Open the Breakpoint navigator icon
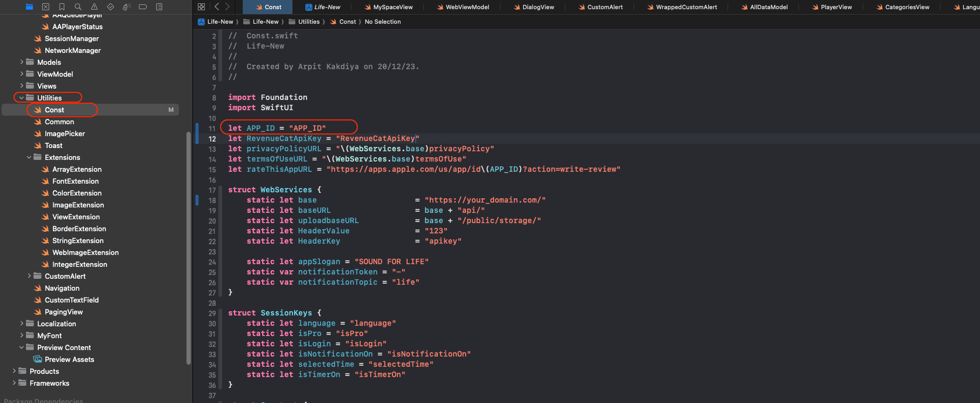The image size is (980, 403). click(143, 6)
